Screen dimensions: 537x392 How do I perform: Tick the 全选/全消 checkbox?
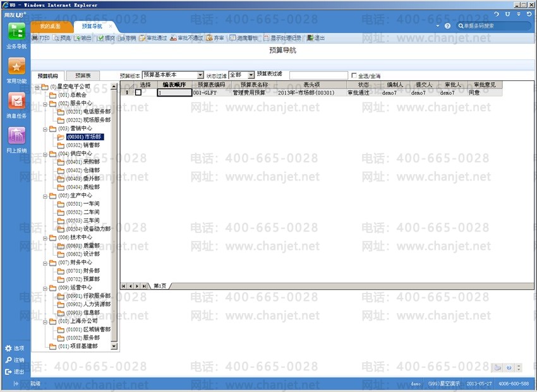[x=354, y=76]
